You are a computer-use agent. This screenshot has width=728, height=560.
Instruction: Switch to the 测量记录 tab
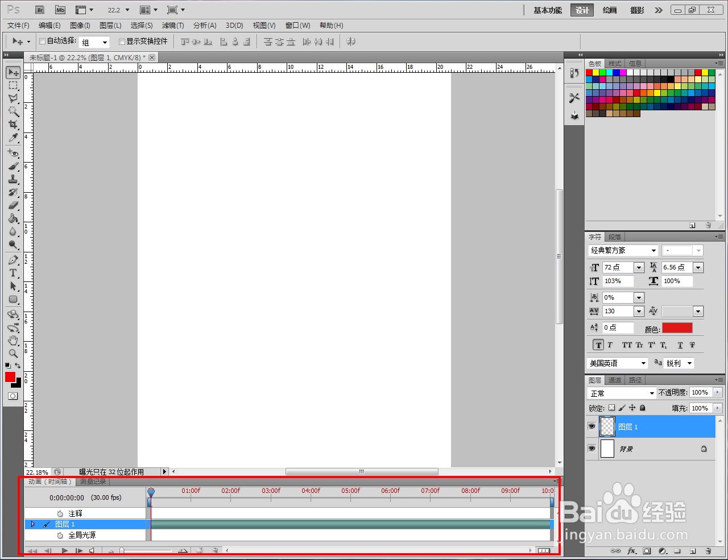point(93,482)
